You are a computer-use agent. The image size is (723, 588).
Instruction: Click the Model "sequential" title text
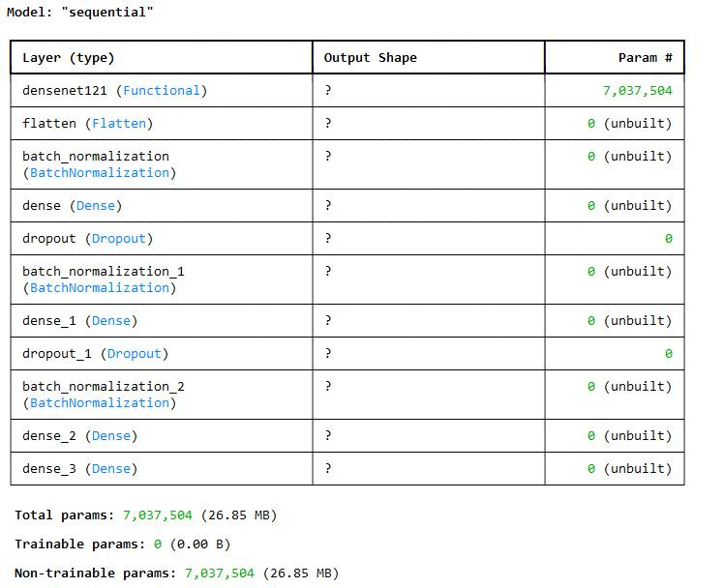79,12
